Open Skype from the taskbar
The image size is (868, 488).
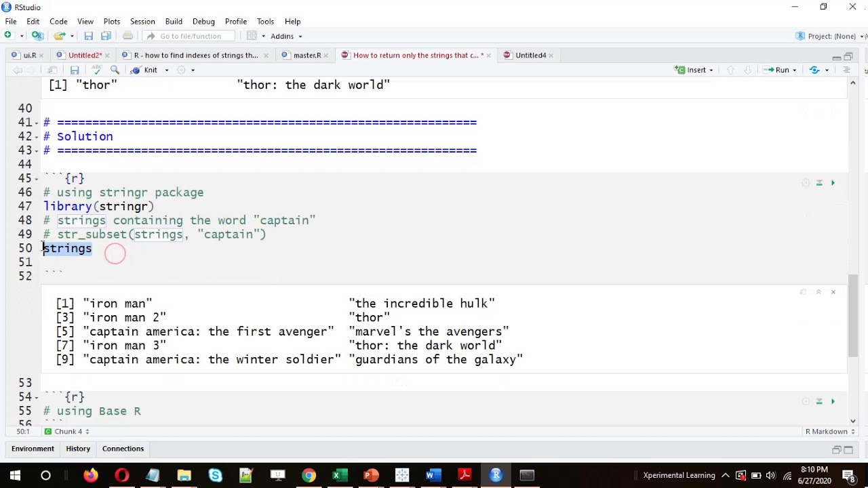tap(215, 475)
